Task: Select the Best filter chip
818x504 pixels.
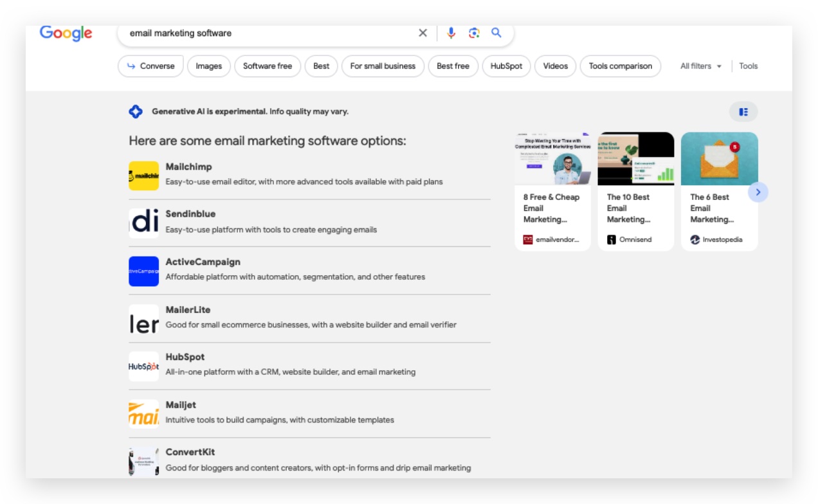Action: [322, 66]
